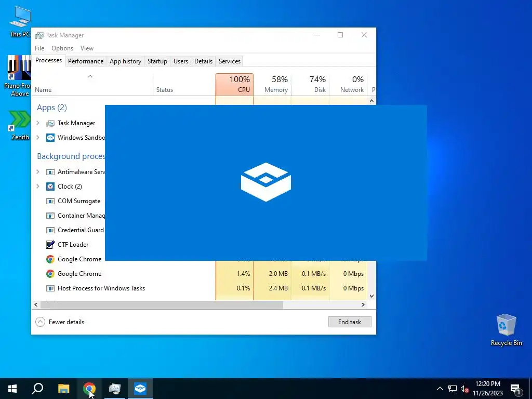532x399 pixels.
Task: Open the notification center icon
Action: pyautogui.click(x=515, y=389)
